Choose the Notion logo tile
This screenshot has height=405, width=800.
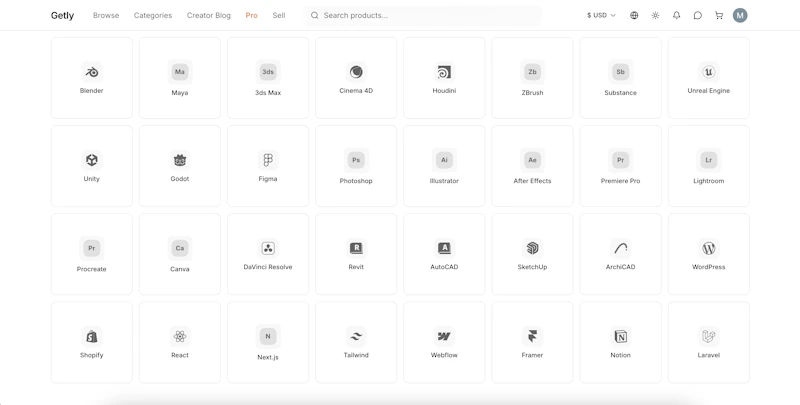coord(620,342)
